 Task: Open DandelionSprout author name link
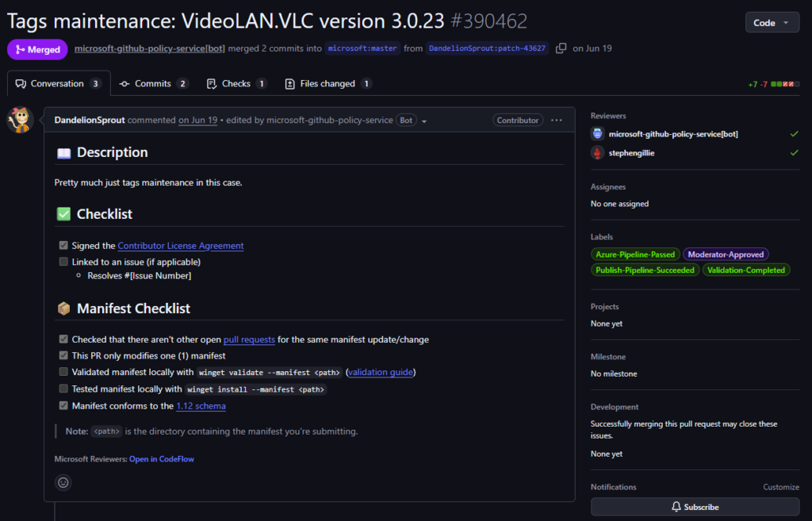click(x=90, y=120)
